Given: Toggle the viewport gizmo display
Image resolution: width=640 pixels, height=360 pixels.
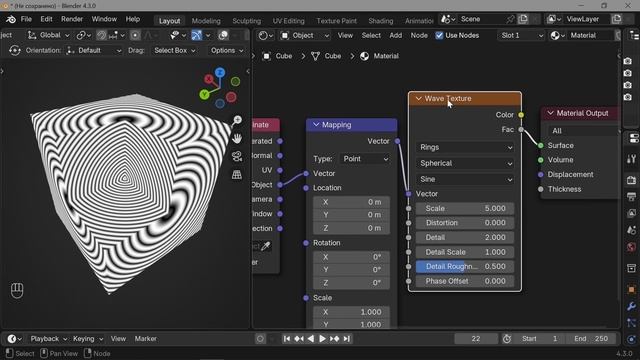Looking at the screenshot, I should tap(196, 36).
